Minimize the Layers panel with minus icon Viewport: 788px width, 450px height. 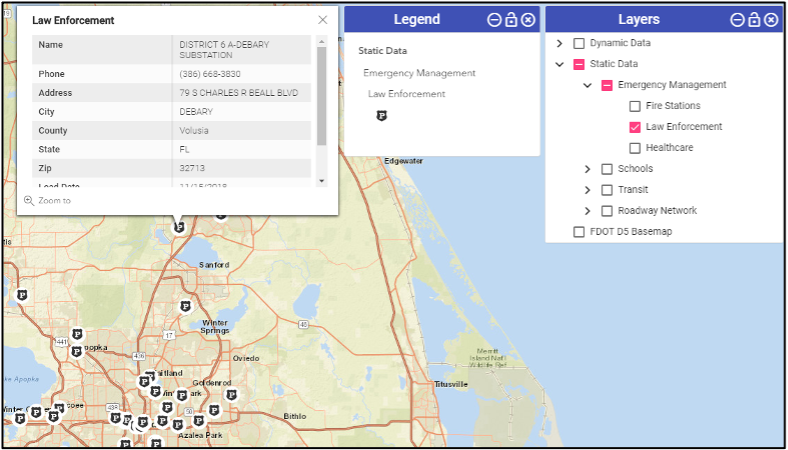coord(737,20)
